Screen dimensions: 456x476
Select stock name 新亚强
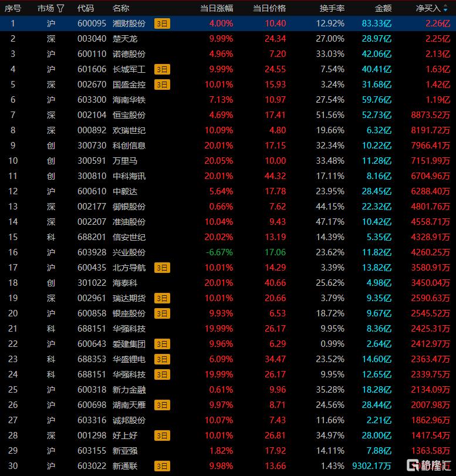(125, 451)
